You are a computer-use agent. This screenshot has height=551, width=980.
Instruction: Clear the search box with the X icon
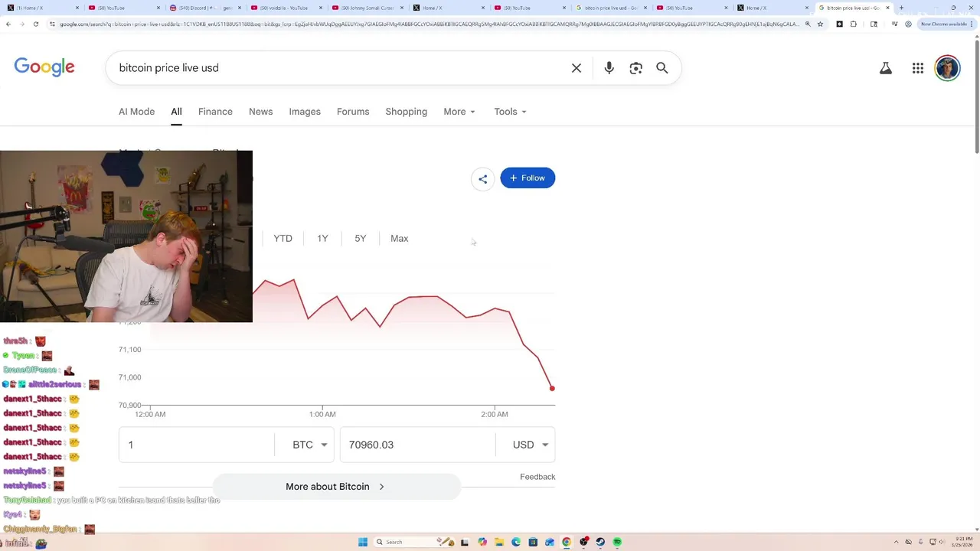tap(577, 68)
